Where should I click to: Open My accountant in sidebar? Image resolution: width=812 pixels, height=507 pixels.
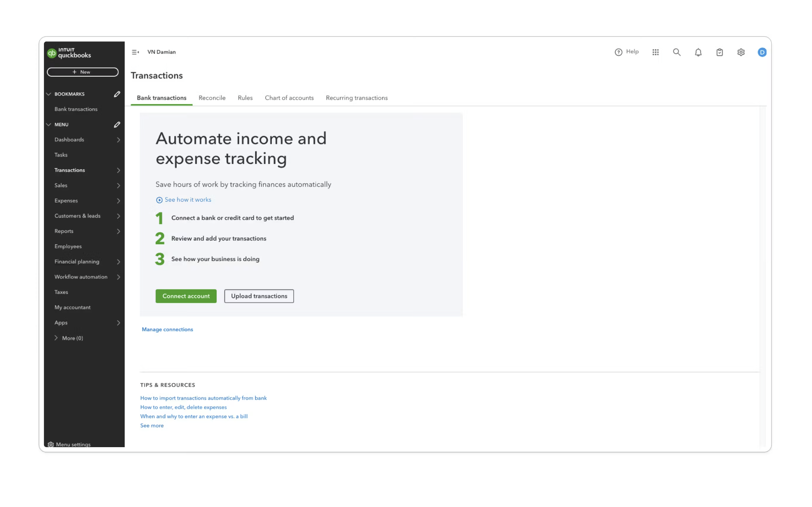[x=73, y=307]
